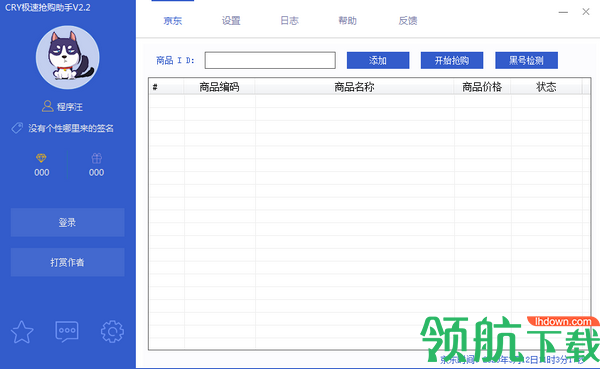
Task: Click the user profile icon beside 程序汪
Action: click(47, 106)
